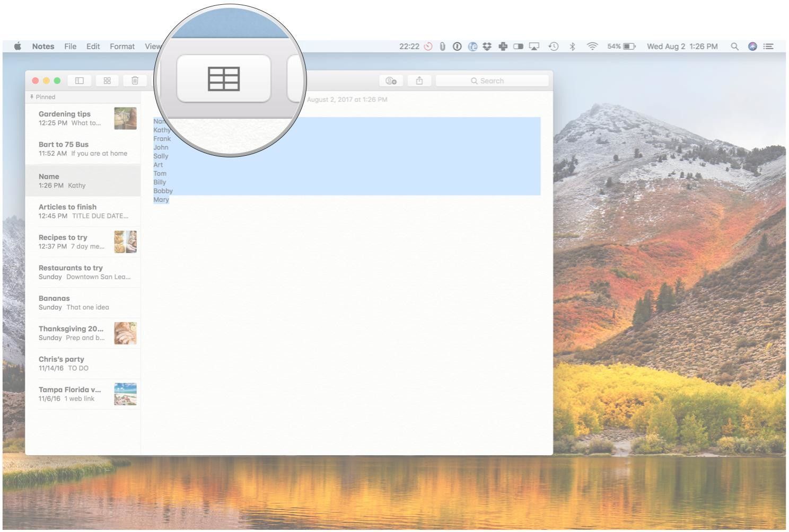The height and width of the screenshot is (532, 789).
Task: Add people to this note
Action: (391, 81)
